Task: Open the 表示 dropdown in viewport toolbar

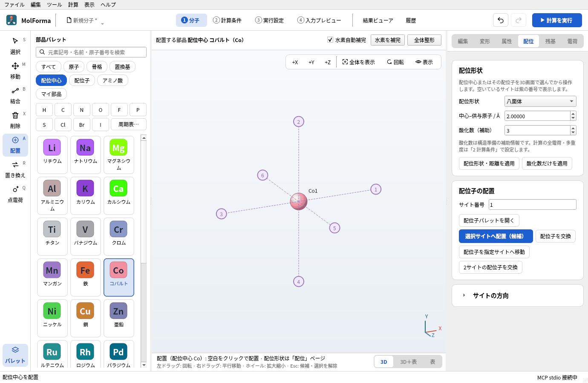Action: [x=424, y=62]
